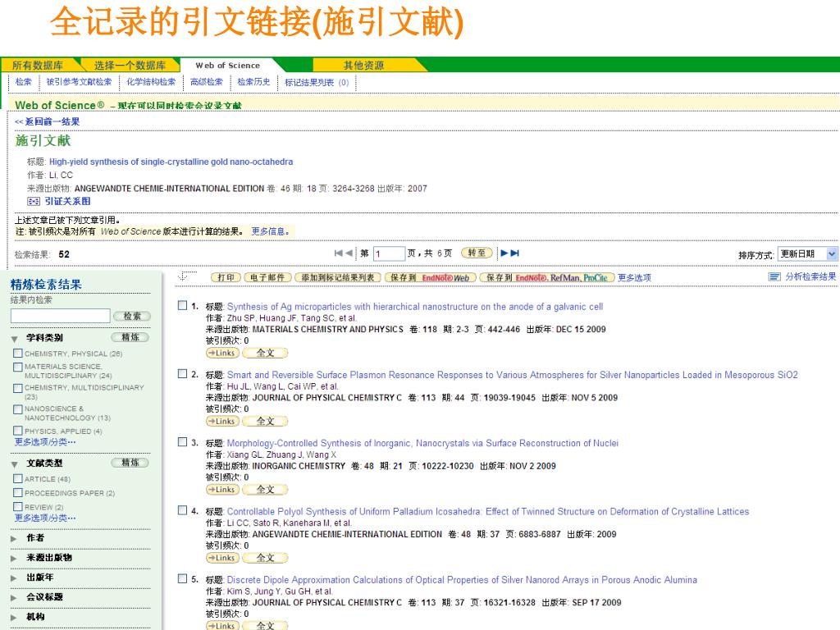Click the 打印 print button
The width and height of the screenshot is (840, 630).
click(226, 277)
